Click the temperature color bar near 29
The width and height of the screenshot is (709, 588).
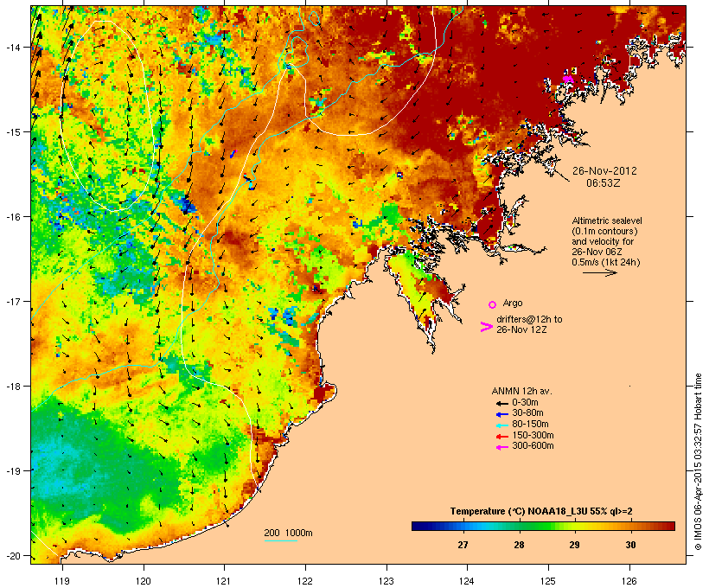pyautogui.click(x=574, y=526)
